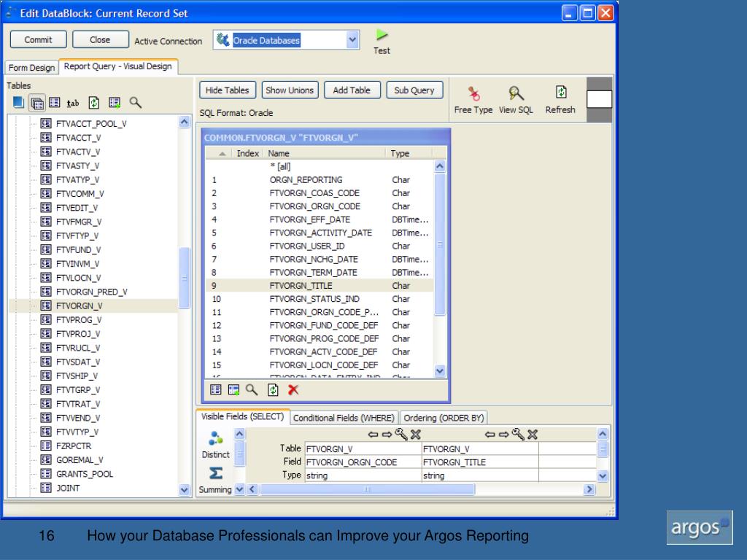This screenshot has height=560, width=747.
Task: Click the single table list icon under Tables
Action: point(55,102)
